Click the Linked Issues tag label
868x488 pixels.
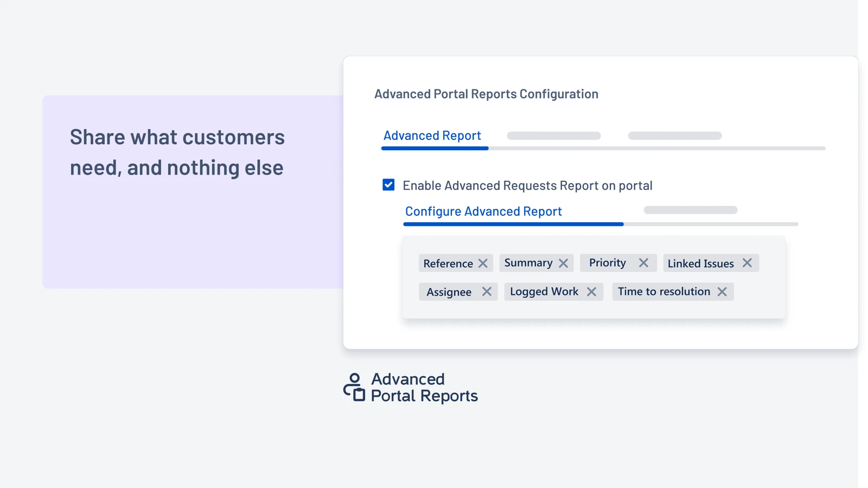(700, 264)
